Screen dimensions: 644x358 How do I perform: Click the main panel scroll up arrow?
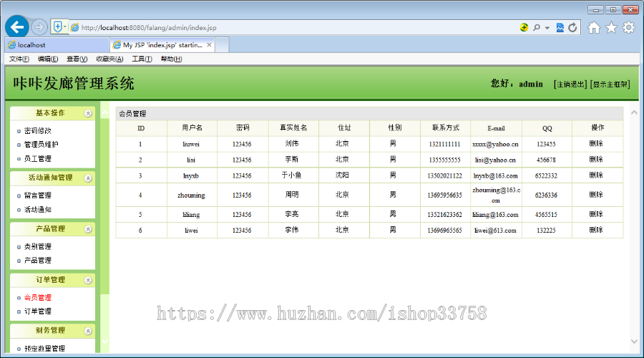(x=634, y=112)
